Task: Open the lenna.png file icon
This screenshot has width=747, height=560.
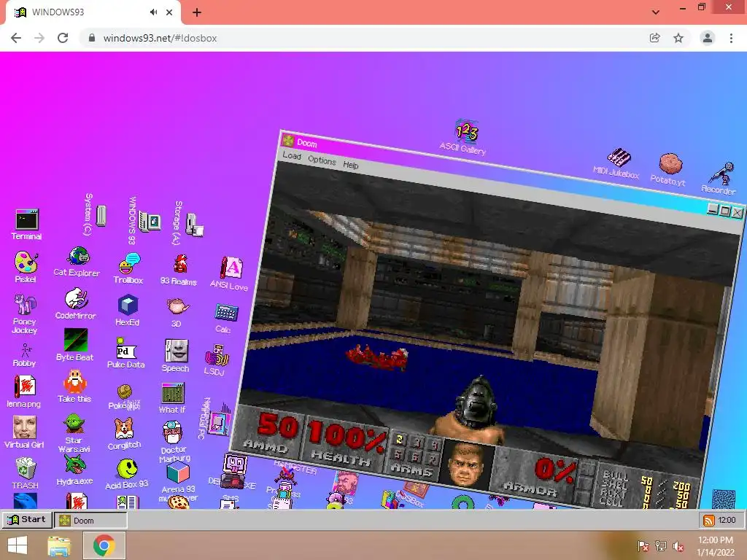Action: pyautogui.click(x=24, y=392)
